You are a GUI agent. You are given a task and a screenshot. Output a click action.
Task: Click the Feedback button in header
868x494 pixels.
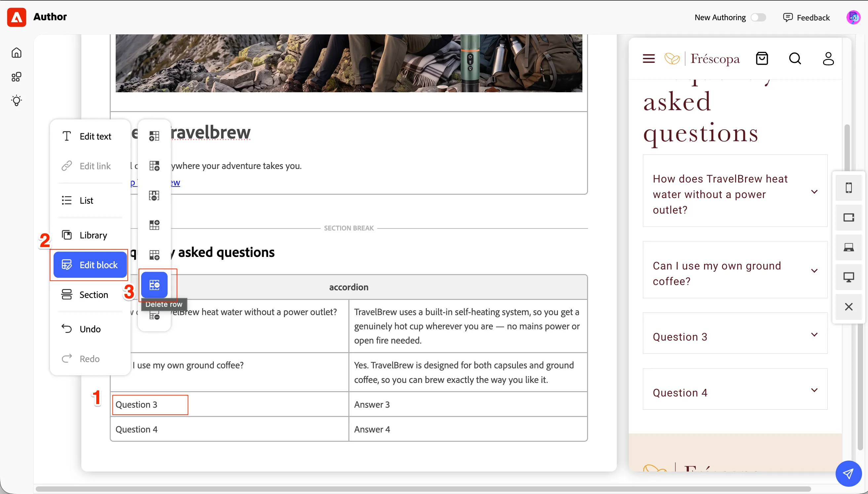(806, 17)
